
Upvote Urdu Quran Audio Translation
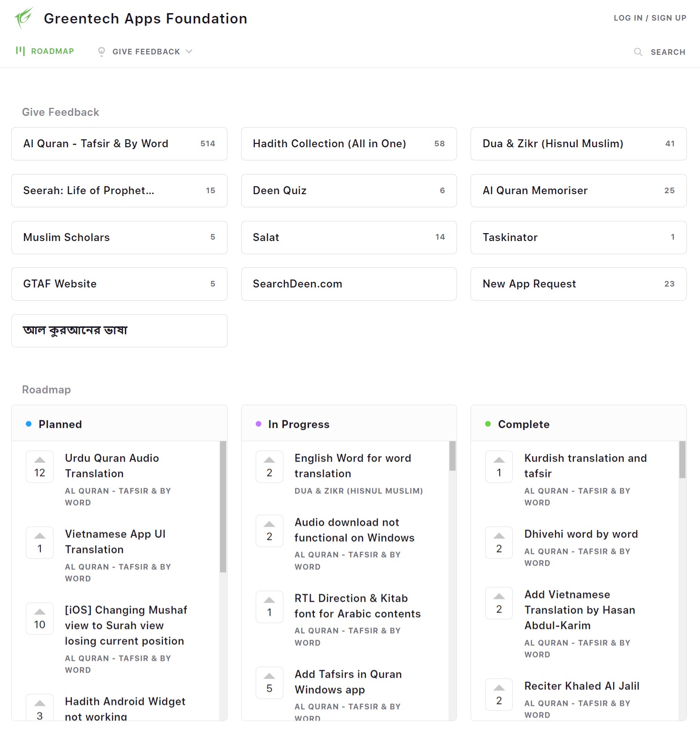(40, 467)
